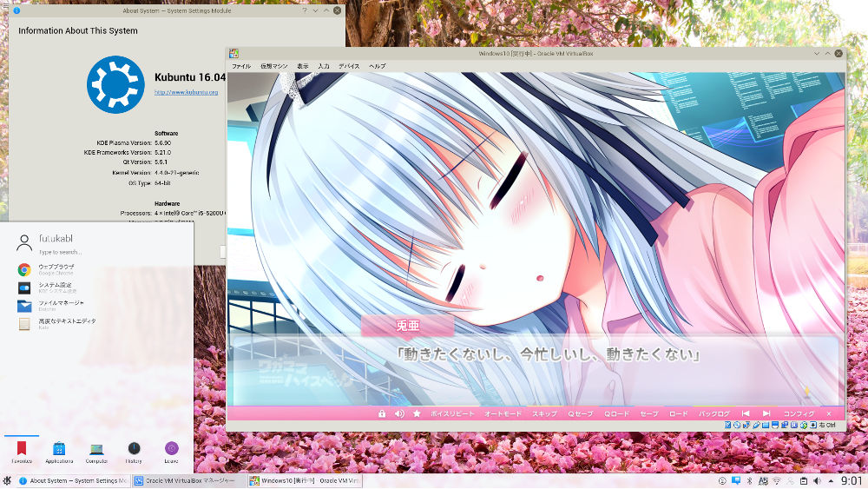
Task: Open ロード load screen in game
Action: [x=678, y=413]
